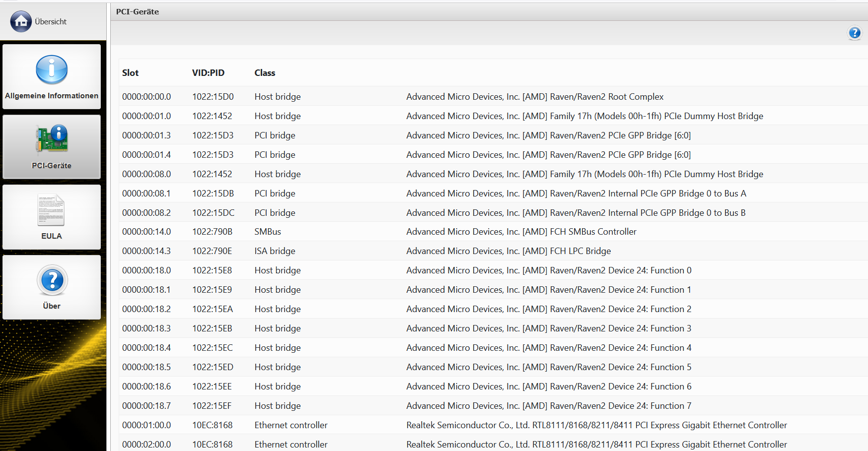Select slot 0000:00:08.0
This screenshot has height=451, width=868.
click(146, 174)
